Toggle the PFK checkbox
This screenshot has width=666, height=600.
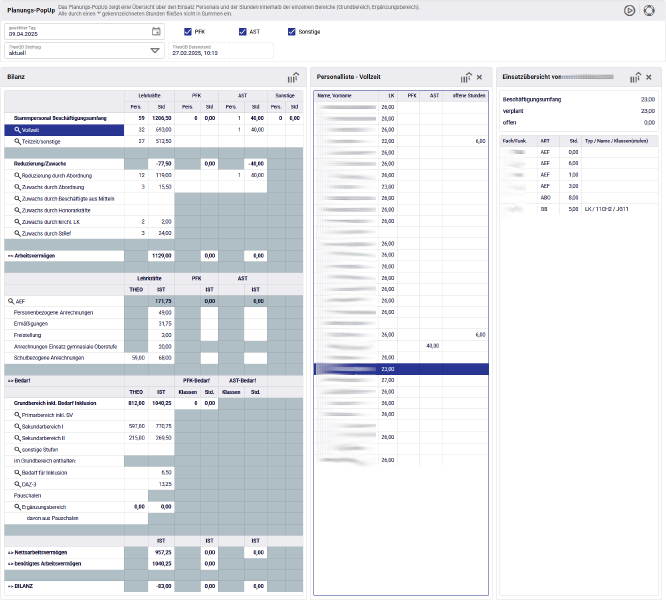click(186, 32)
